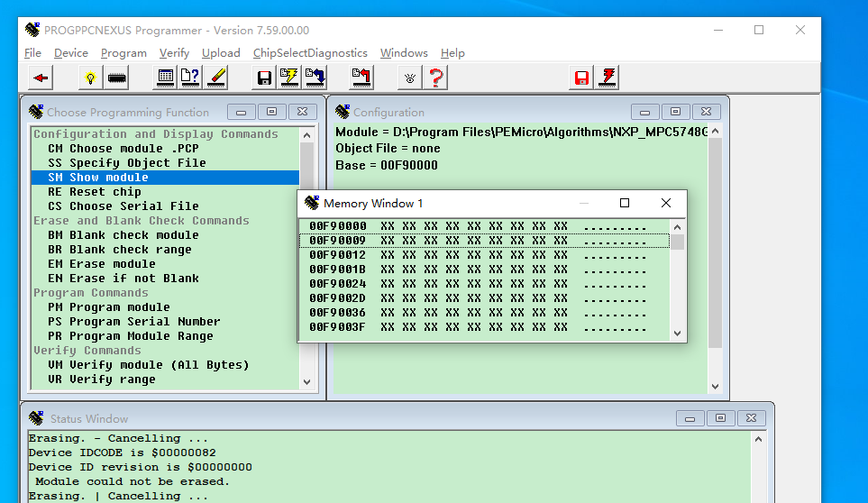The height and width of the screenshot is (503, 868).
Task: Select VR Verify range command
Action: [x=165, y=379]
